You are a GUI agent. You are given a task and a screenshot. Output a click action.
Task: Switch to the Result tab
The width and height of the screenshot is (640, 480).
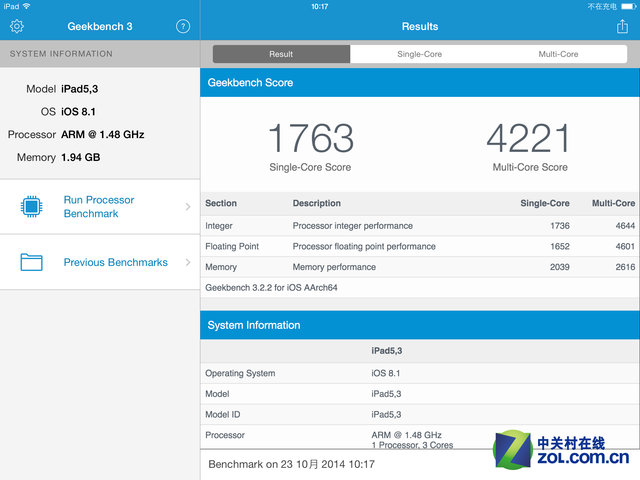coord(281,54)
